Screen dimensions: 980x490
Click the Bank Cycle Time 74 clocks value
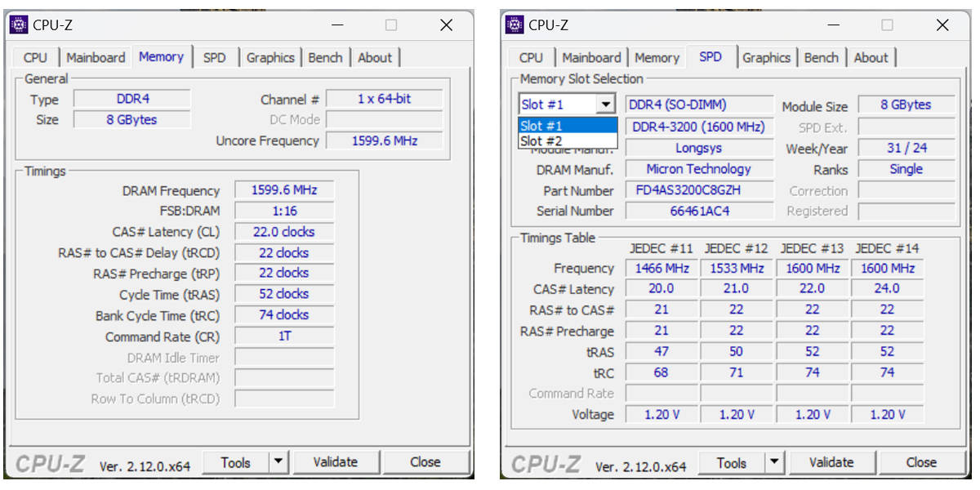click(284, 315)
